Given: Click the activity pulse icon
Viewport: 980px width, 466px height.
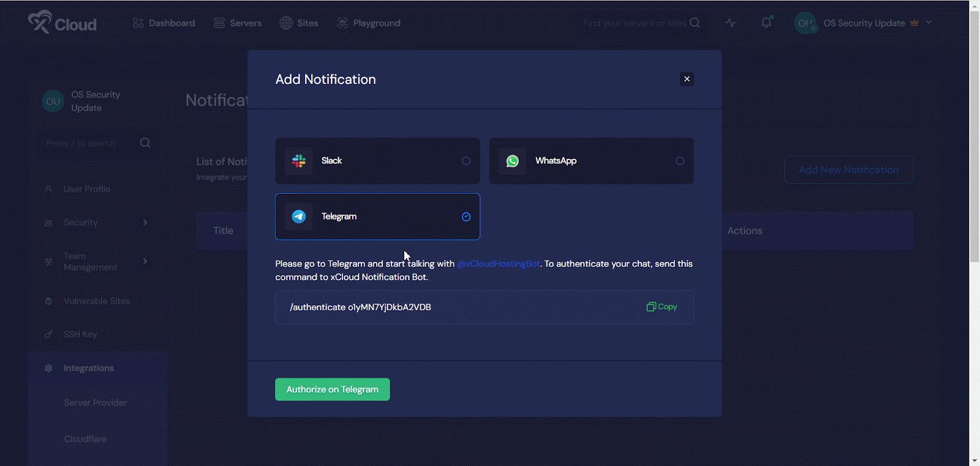Looking at the screenshot, I should coord(730,22).
